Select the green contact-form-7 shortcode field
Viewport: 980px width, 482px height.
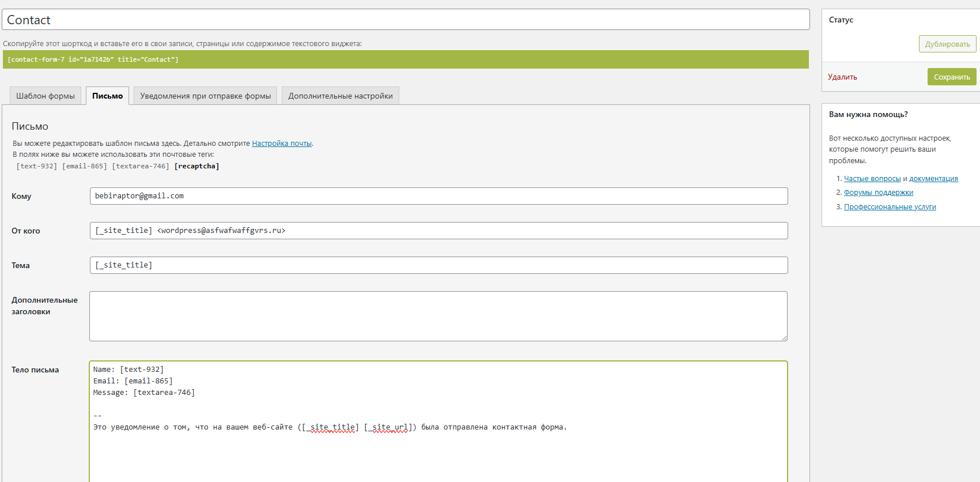(406, 59)
